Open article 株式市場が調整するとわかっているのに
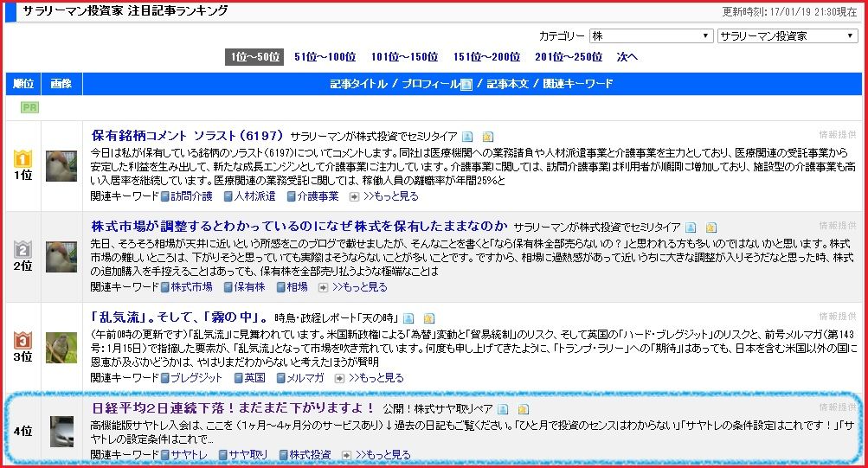This screenshot has width=868, height=468. click(x=299, y=227)
